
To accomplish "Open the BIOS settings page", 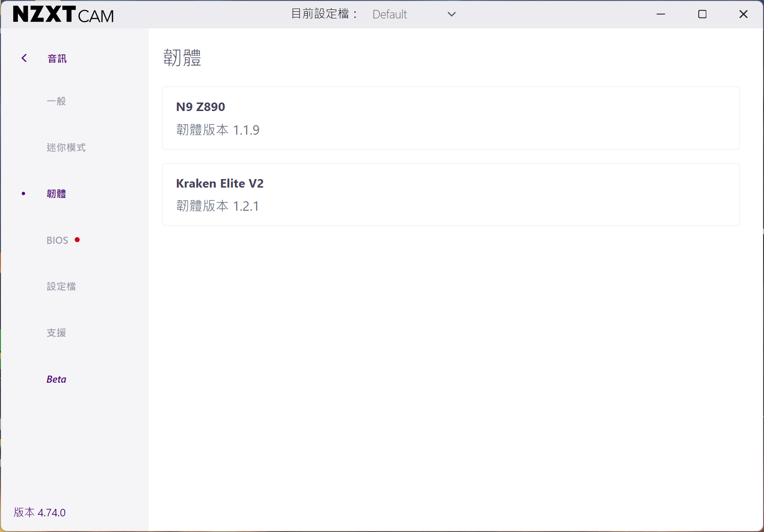I will (57, 240).
